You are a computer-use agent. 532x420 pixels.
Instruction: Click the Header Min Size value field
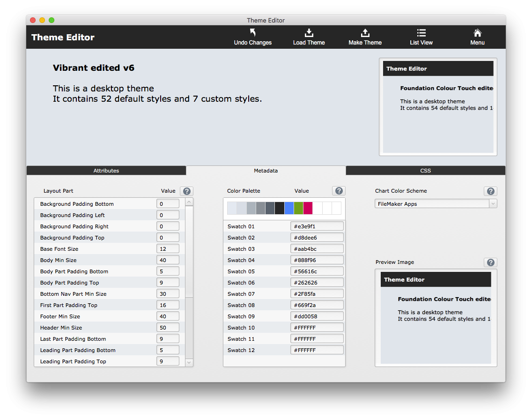[168, 328]
